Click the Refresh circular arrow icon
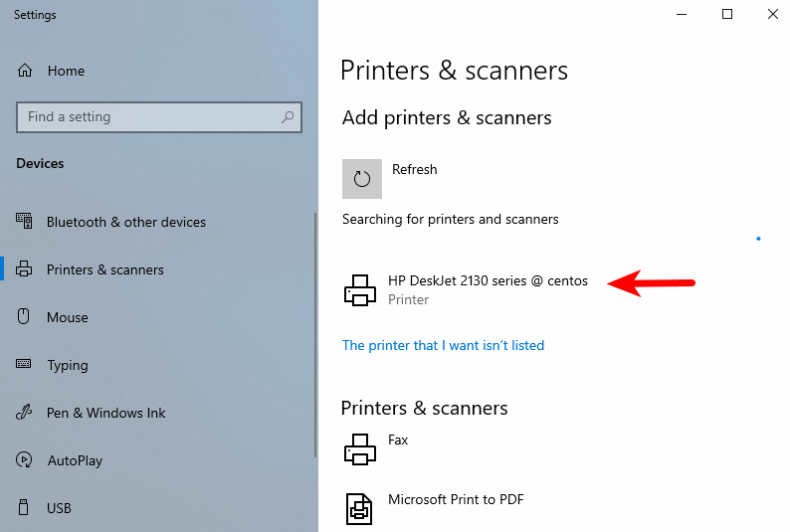Image resolution: width=790 pixels, height=532 pixels. (x=362, y=179)
